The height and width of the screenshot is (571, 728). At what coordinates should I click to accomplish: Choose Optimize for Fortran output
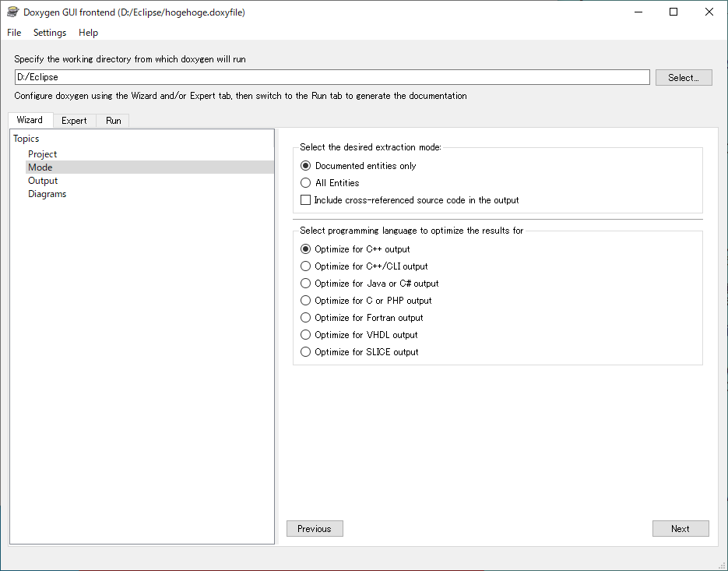[x=362, y=317]
